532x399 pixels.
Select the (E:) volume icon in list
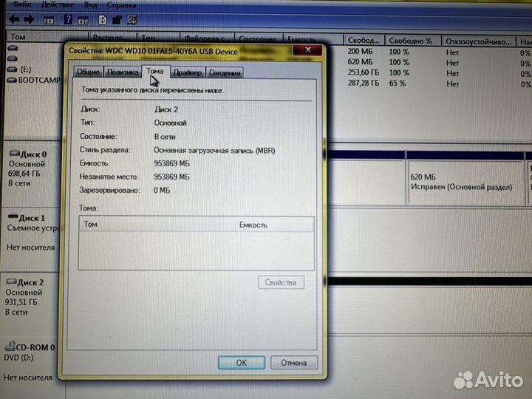point(12,69)
